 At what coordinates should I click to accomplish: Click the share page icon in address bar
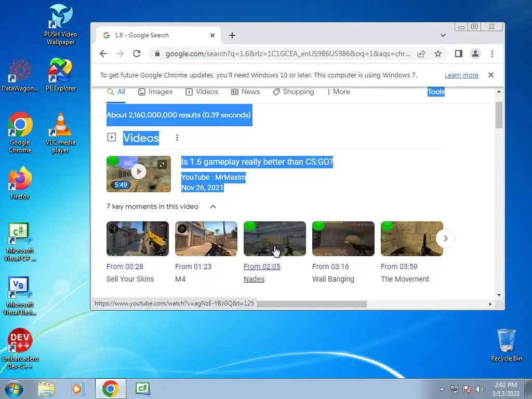pyautogui.click(x=421, y=54)
